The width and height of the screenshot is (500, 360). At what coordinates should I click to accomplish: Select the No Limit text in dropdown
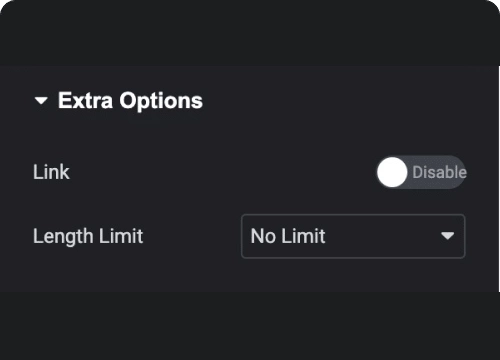288,236
